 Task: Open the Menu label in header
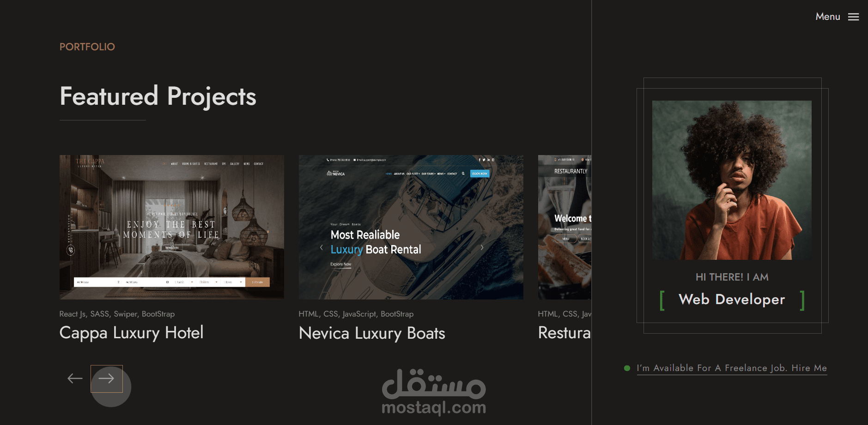[828, 17]
